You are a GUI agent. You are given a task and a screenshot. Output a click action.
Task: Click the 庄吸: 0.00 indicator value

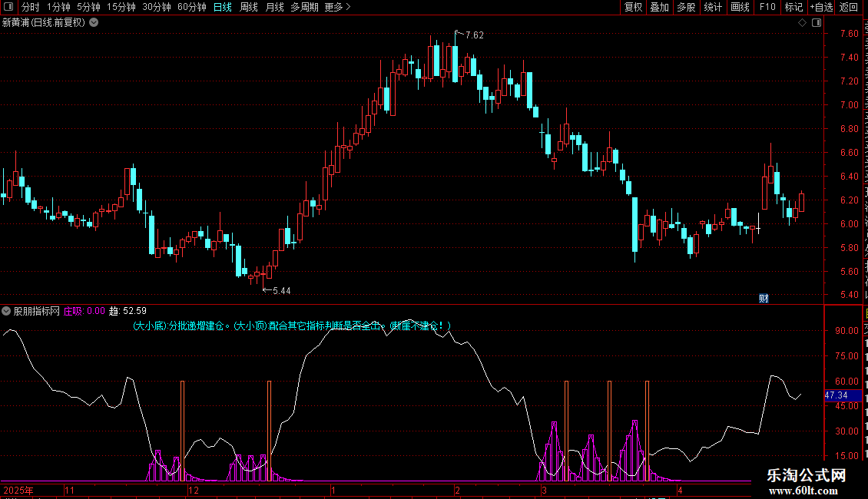84,311
